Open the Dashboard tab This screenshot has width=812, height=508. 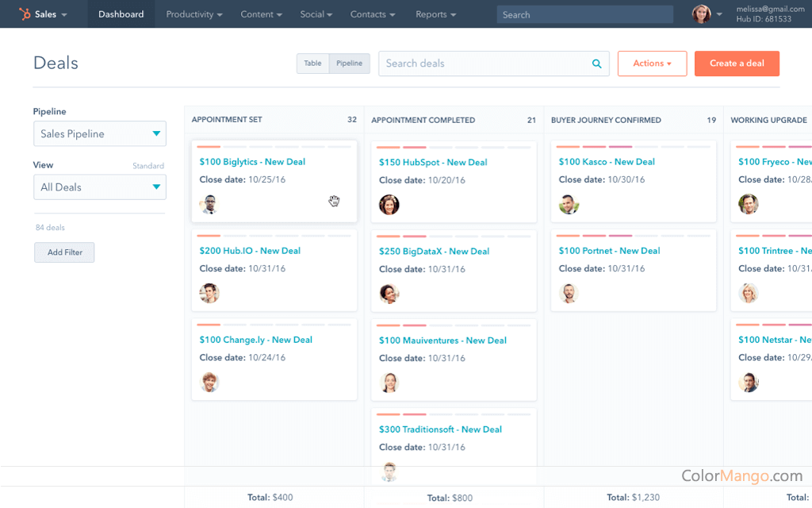coord(121,14)
